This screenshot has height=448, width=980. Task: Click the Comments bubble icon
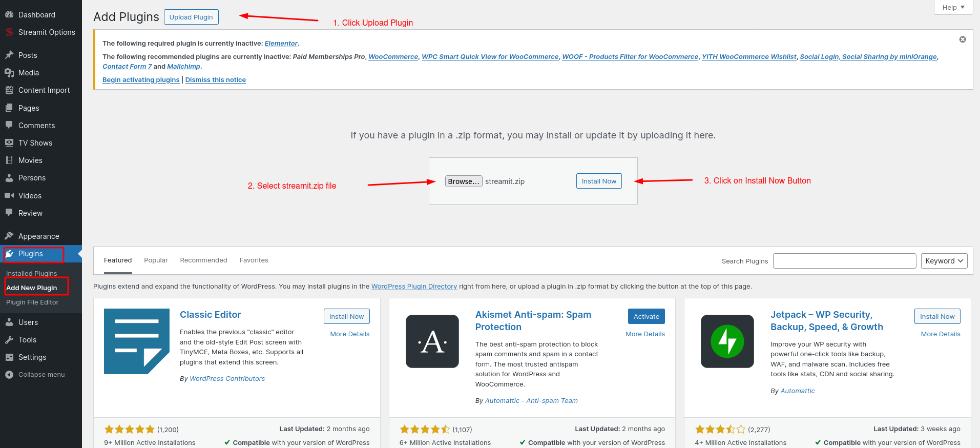pos(9,126)
